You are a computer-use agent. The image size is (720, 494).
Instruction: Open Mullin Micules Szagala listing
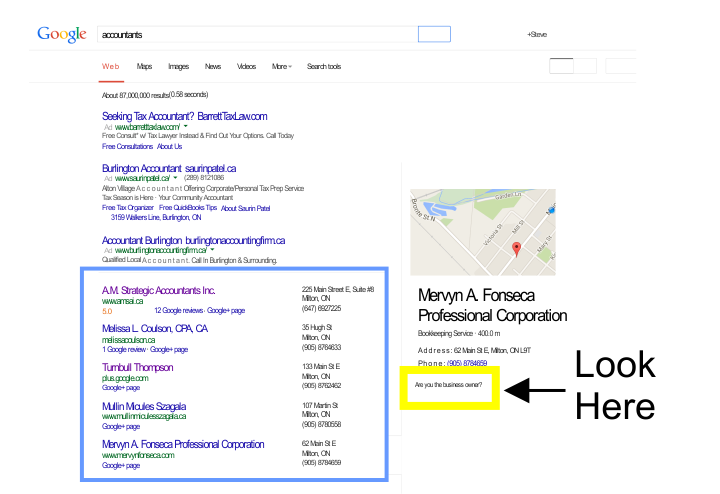(x=144, y=406)
